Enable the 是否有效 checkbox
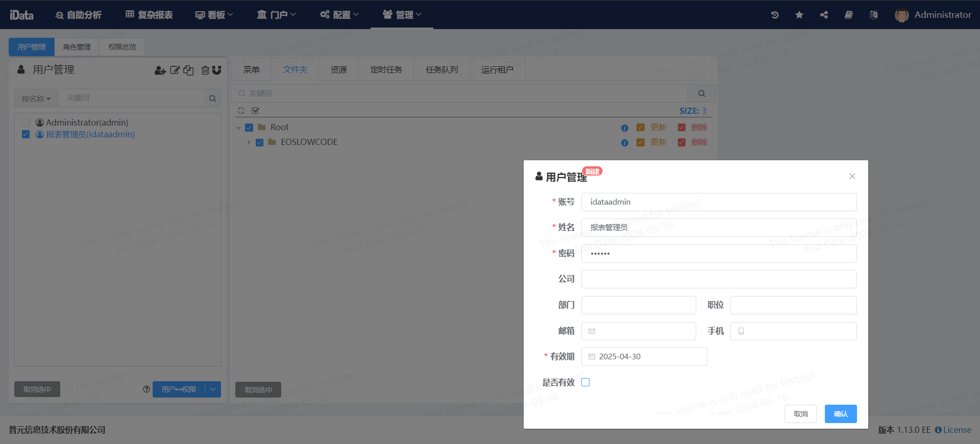This screenshot has width=980, height=444. [x=585, y=382]
